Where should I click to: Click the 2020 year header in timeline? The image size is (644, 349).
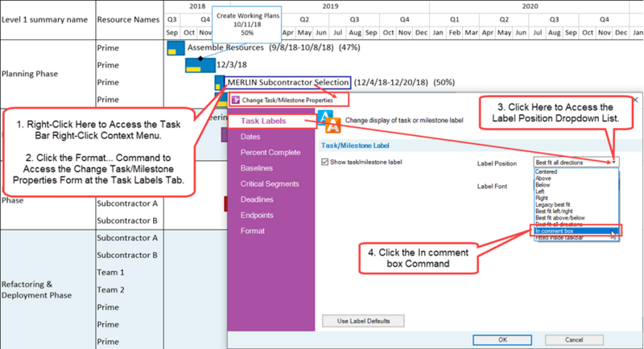click(530, 6)
